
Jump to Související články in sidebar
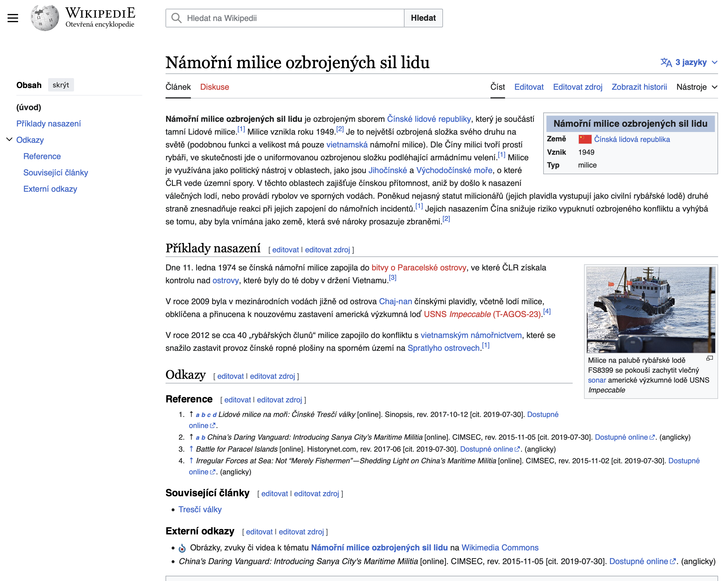click(55, 172)
